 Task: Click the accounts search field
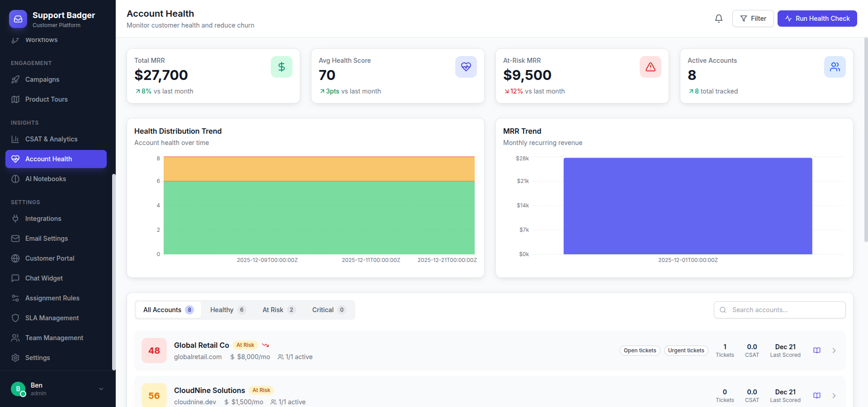pos(779,310)
